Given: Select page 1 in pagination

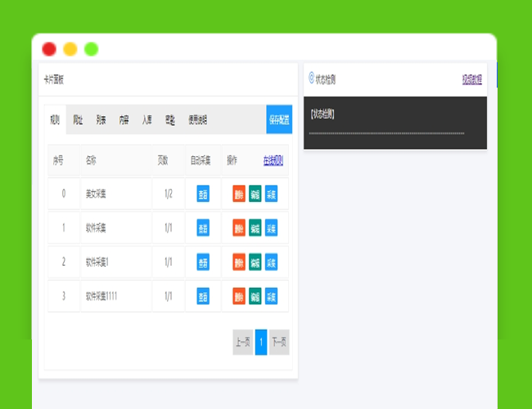Looking at the screenshot, I should tap(261, 343).
